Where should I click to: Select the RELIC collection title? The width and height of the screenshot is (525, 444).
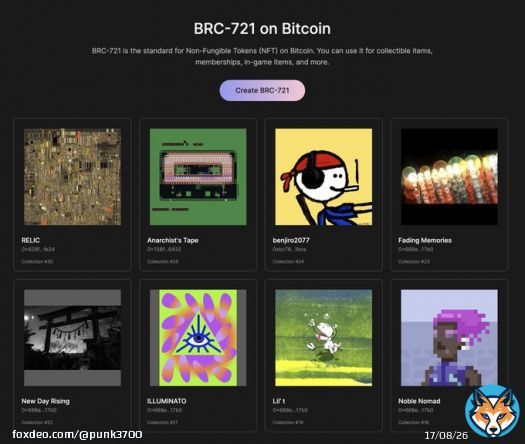(x=30, y=240)
